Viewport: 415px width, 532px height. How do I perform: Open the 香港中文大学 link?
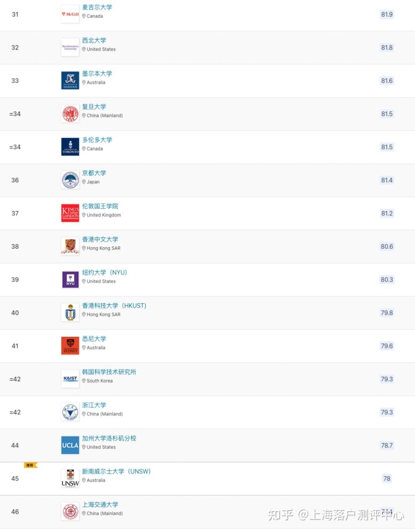point(100,239)
